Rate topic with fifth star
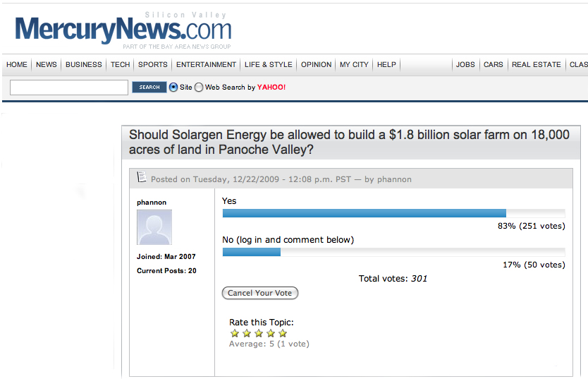 pyautogui.click(x=283, y=333)
